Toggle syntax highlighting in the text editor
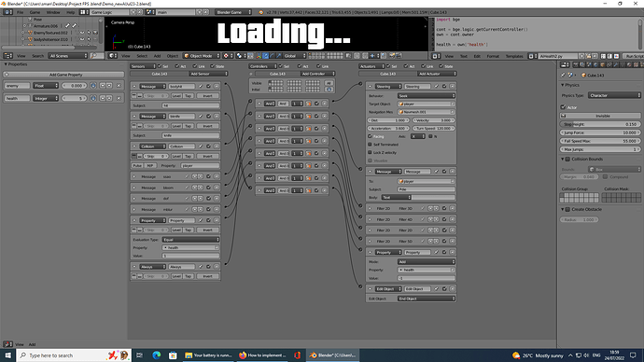The image size is (644, 362). pyautogui.click(x=616, y=56)
